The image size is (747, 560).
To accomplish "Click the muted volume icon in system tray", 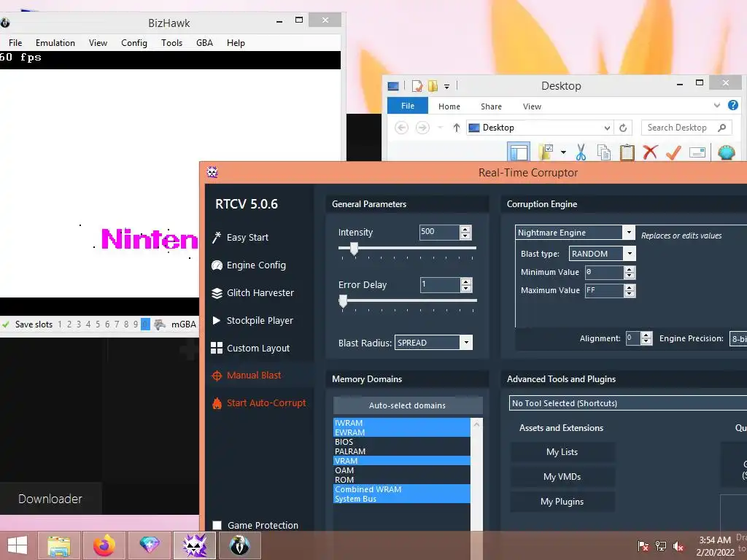I will (678, 546).
